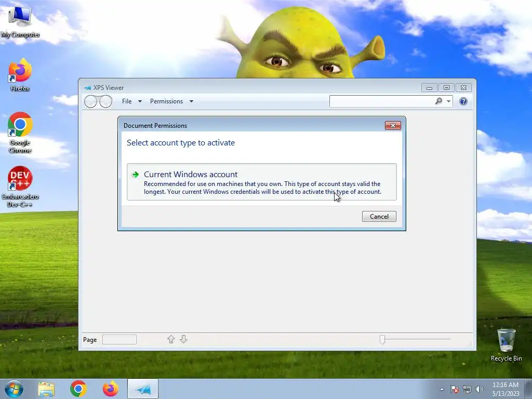Adjust the zoom slider handle
The width and height of the screenshot is (532, 399).
pos(382,339)
